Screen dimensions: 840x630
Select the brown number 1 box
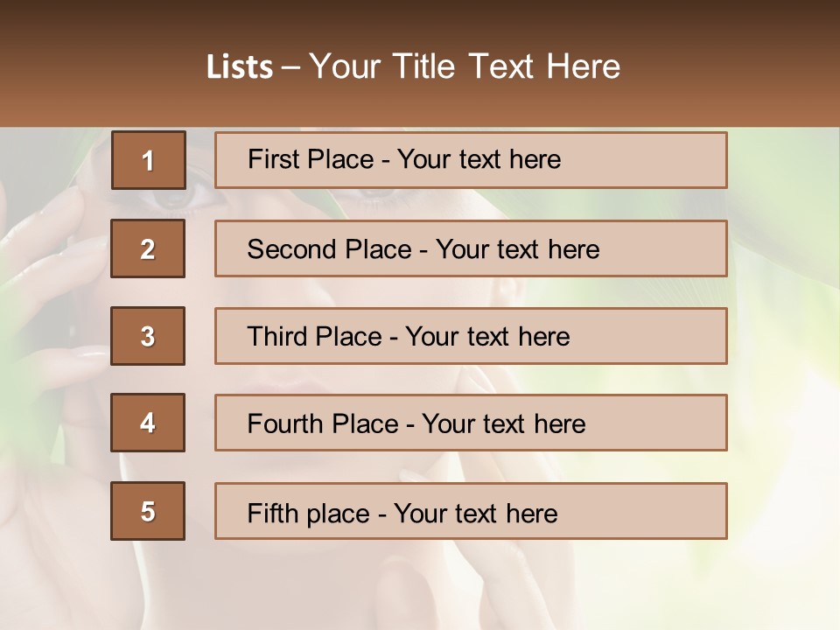click(x=149, y=160)
